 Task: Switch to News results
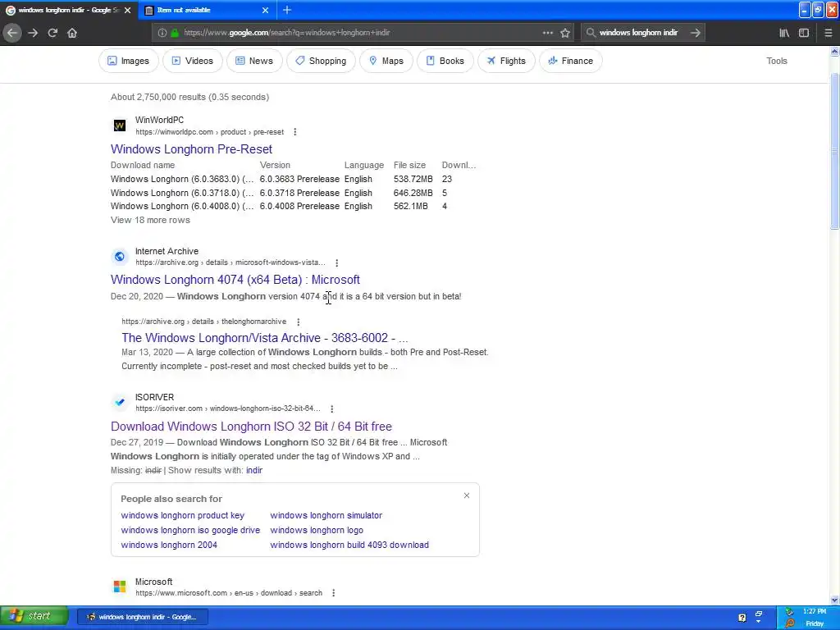(x=254, y=61)
